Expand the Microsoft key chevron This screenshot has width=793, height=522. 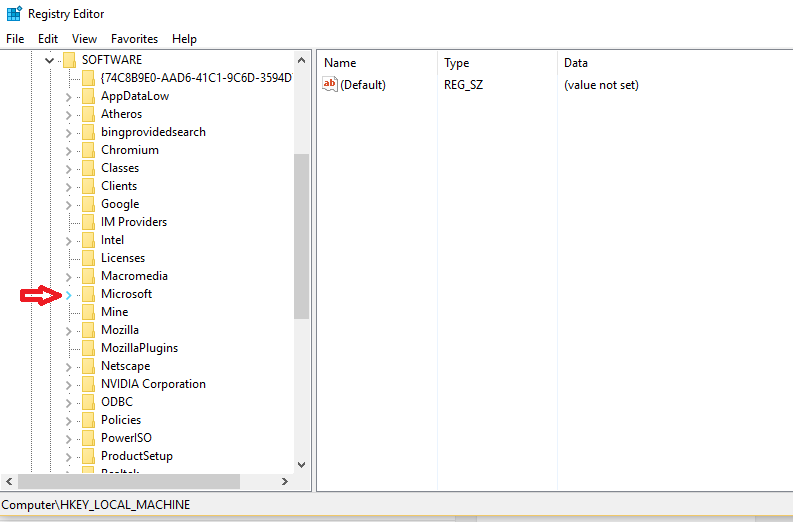pos(68,295)
